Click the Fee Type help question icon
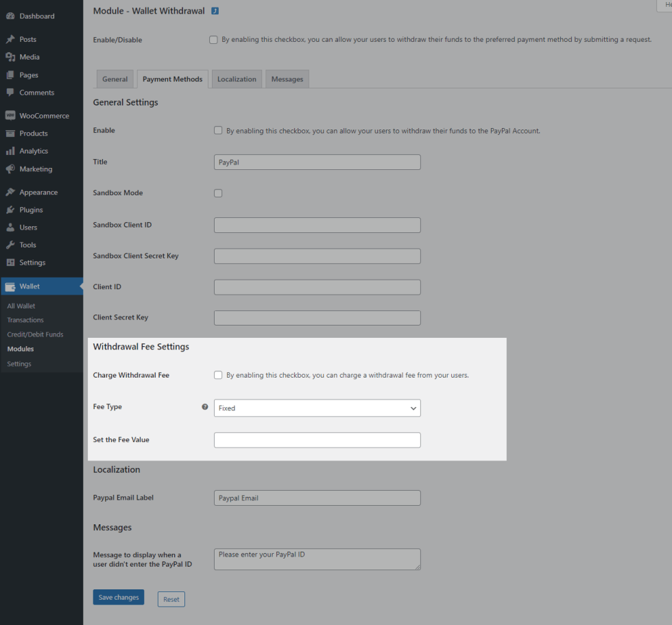672x625 pixels. (204, 406)
